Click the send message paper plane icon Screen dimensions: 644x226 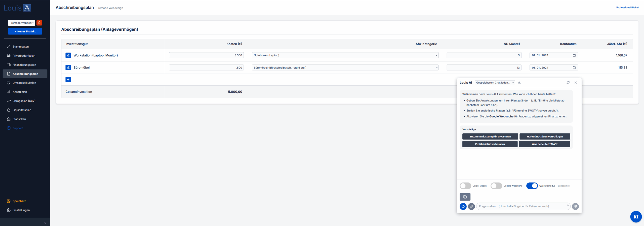pyautogui.click(x=575, y=206)
